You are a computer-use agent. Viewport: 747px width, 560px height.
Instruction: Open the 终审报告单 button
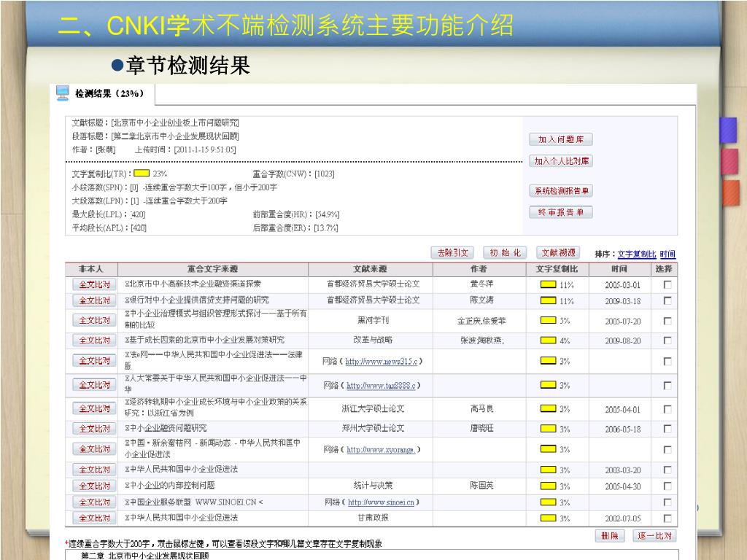pyautogui.click(x=561, y=212)
